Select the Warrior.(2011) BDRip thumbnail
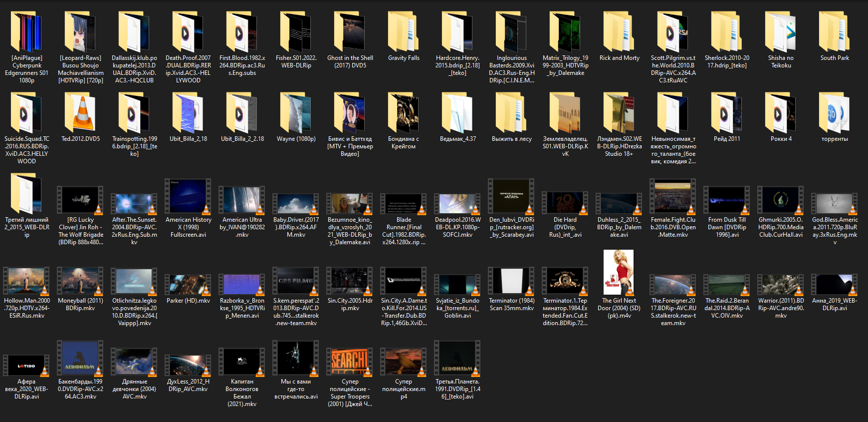This screenshot has width=868, height=422. 781,285
